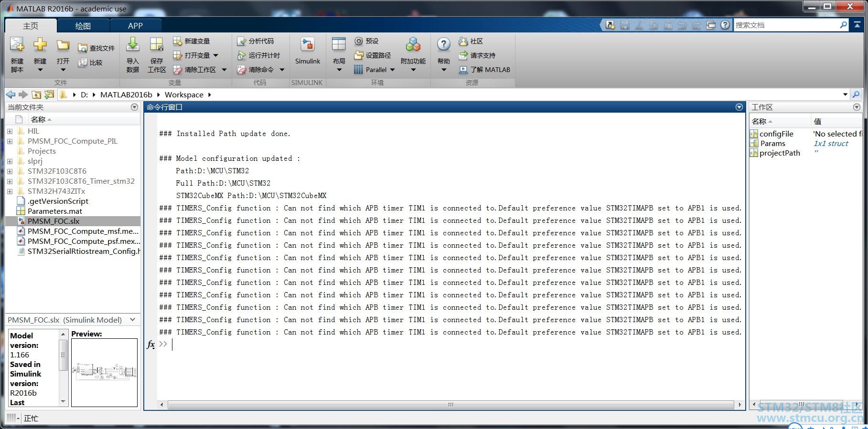
Task: Click the Command Window horizontal scrollbar
Action: click(x=450, y=405)
